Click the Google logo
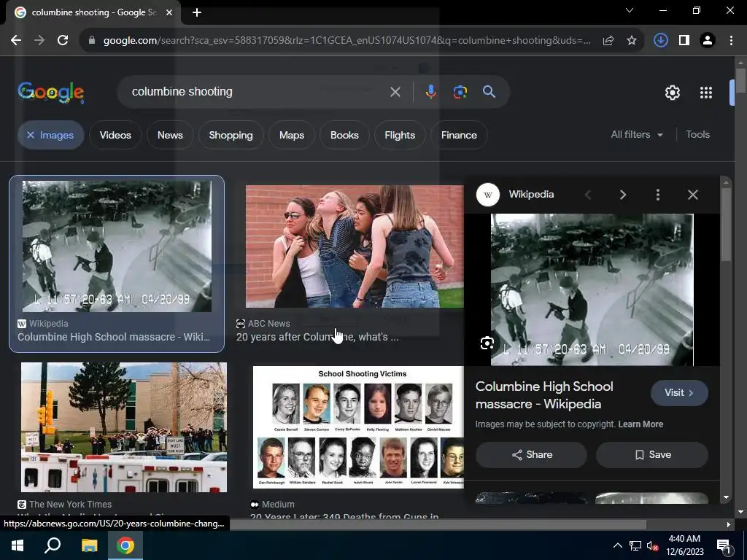Viewport: 747px width, 560px height. [51, 92]
